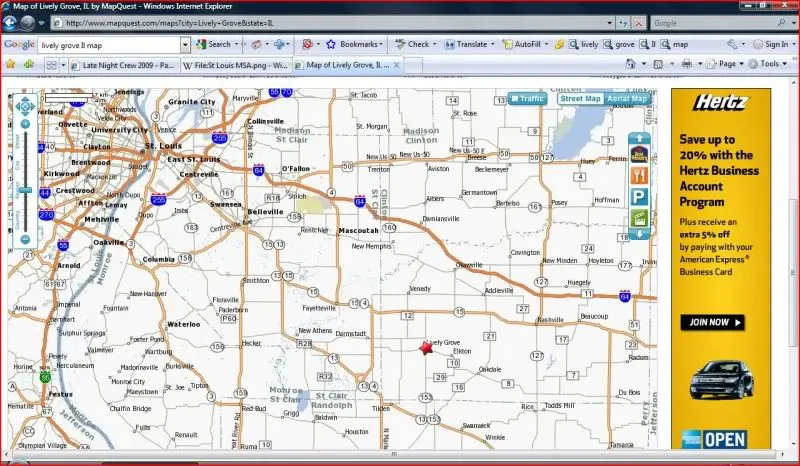Switch to Late Night Crew 2009 tab

click(125, 65)
